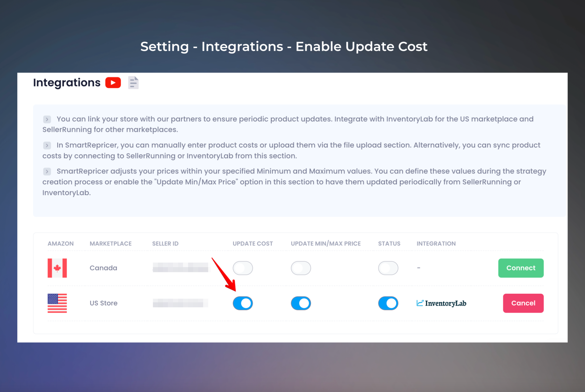Click the United States flag icon
585x392 pixels.
pos(57,303)
